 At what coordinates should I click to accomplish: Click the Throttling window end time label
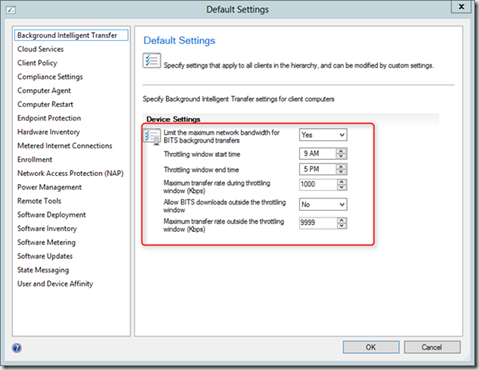201,170
